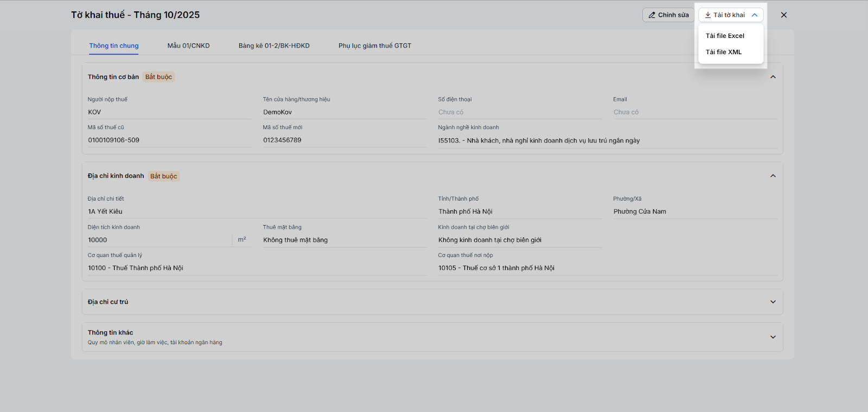Select the Thông tin chung tab
This screenshot has width=868, height=412.
pyautogui.click(x=114, y=46)
